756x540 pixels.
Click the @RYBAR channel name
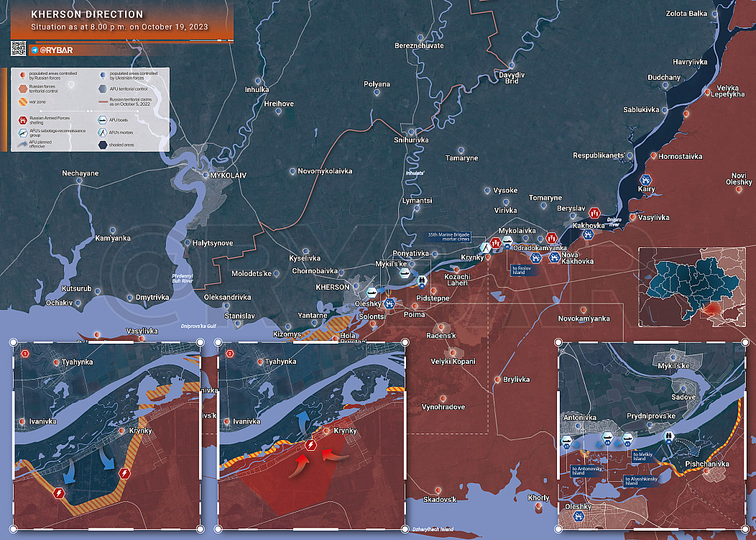pyautogui.click(x=56, y=50)
